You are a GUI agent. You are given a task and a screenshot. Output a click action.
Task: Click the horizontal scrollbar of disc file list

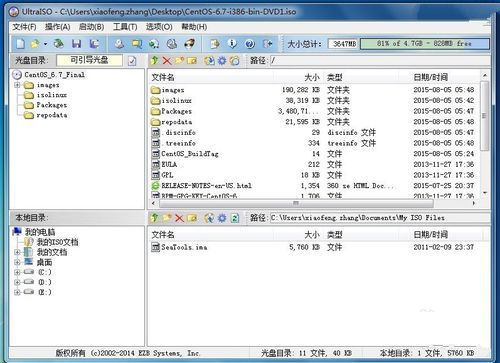coord(313,203)
